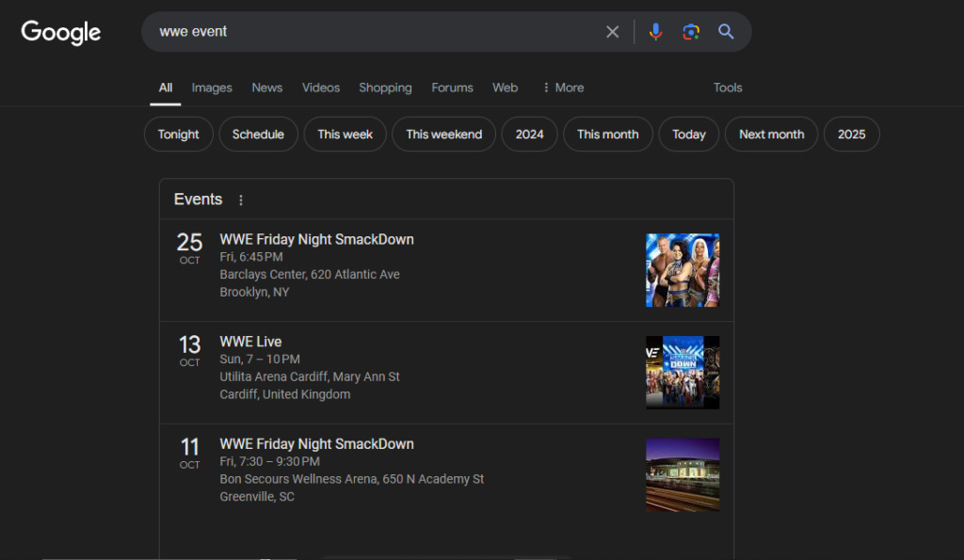This screenshot has width=964, height=560.
Task: Select the Next month filter chip
Action: coord(771,134)
